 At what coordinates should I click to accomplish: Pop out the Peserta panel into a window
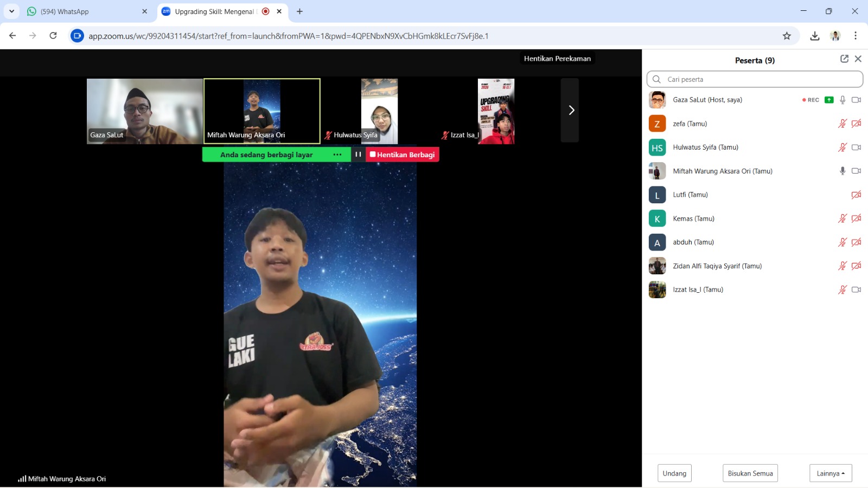(x=844, y=59)
